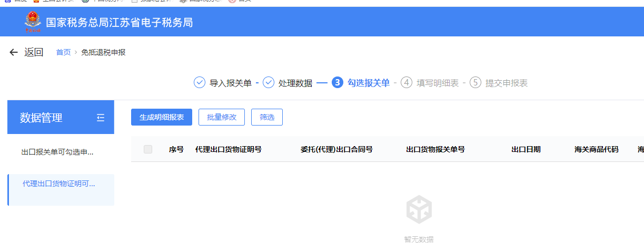The image size is (644, 249).
Task: Click the step 4 number circle icon
Action: pyautogui.click(x=407, y=83)
